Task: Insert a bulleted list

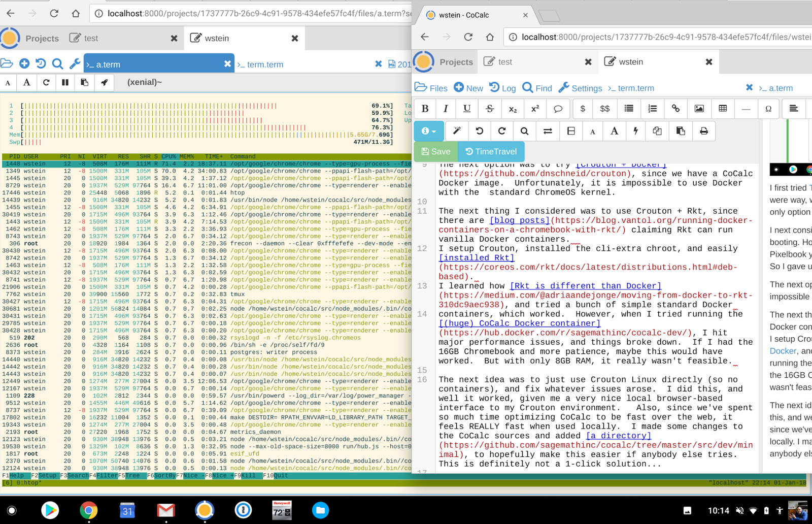Action: pyautogui.click(x=629, y=109)
